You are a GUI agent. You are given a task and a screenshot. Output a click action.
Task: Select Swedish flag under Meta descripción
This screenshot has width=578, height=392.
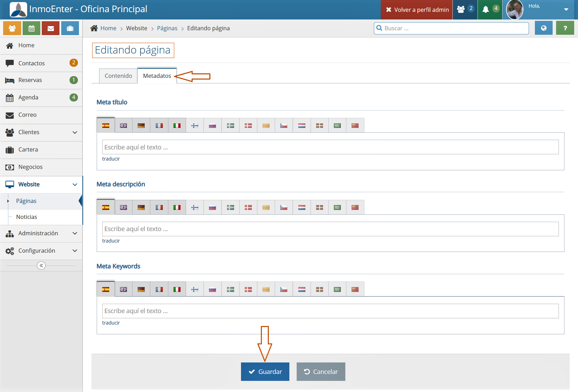click(x=231, y=207)
